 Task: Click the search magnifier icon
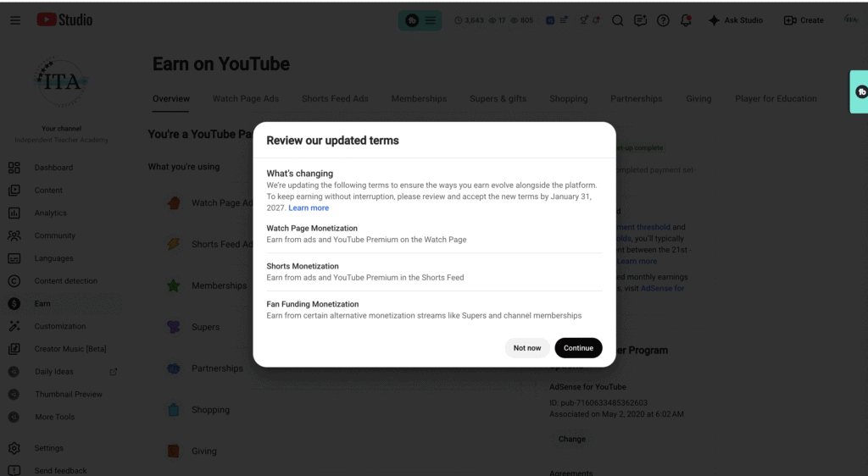pyautogui.click(x=617, y=20)
